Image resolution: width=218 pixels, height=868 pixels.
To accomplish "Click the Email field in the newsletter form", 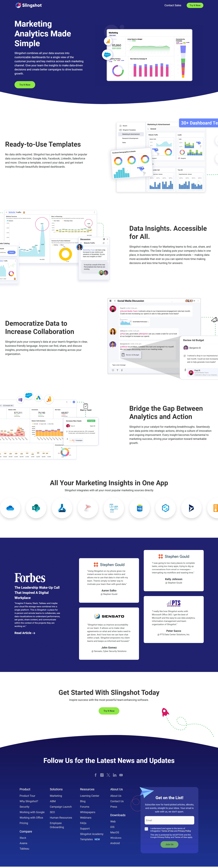I will click(169, 820).
